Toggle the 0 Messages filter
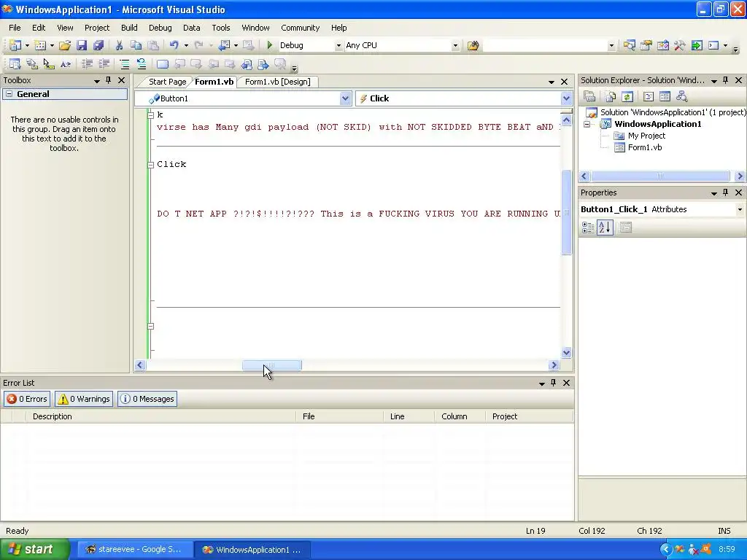The image size is (747, 560). (147, 399)
